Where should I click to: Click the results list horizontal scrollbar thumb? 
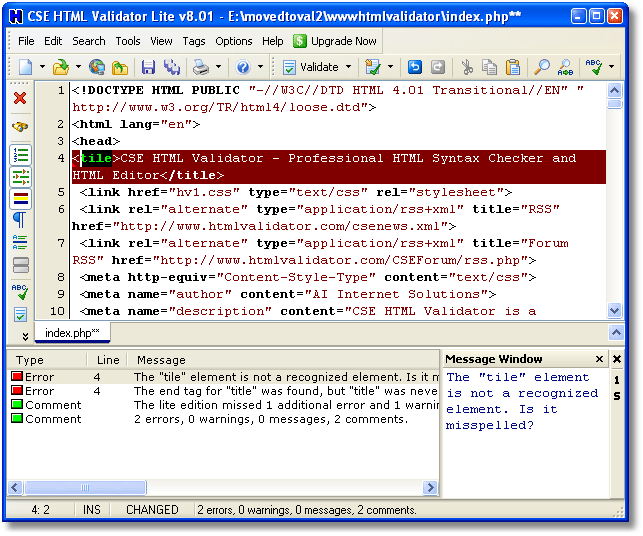pyautogui.click(x=85, y=487)
